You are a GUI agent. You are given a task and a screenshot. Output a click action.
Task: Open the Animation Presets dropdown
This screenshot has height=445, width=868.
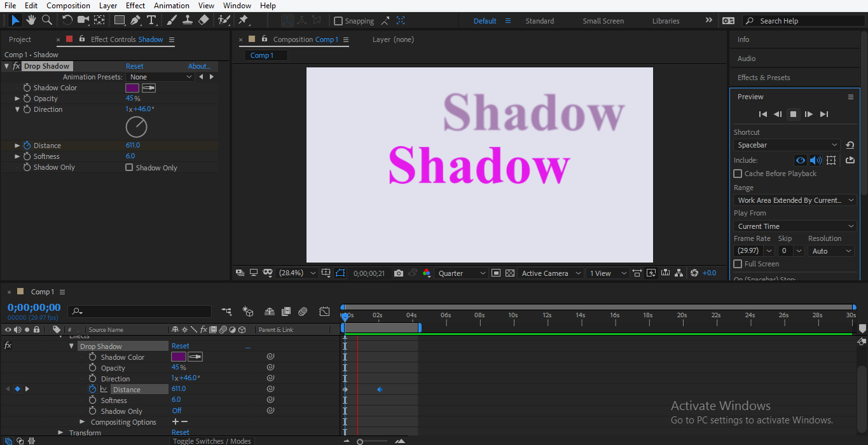pyautogui.click(x=161, y=77)
